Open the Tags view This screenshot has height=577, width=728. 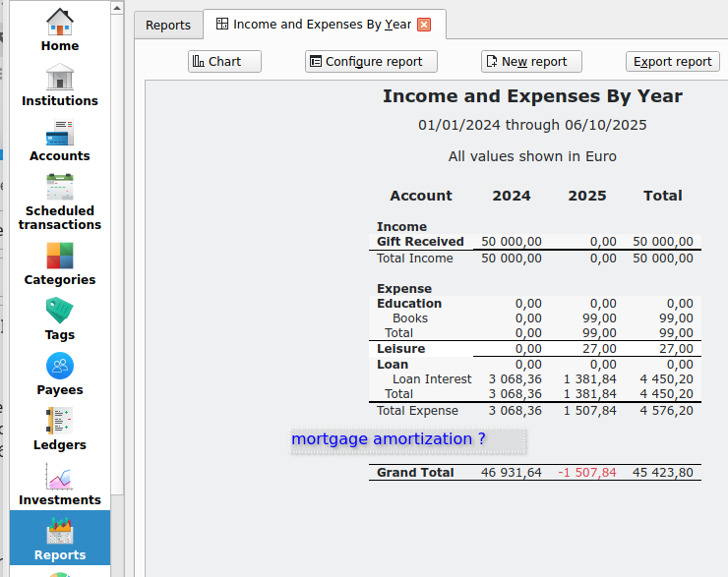click(59, 318)
